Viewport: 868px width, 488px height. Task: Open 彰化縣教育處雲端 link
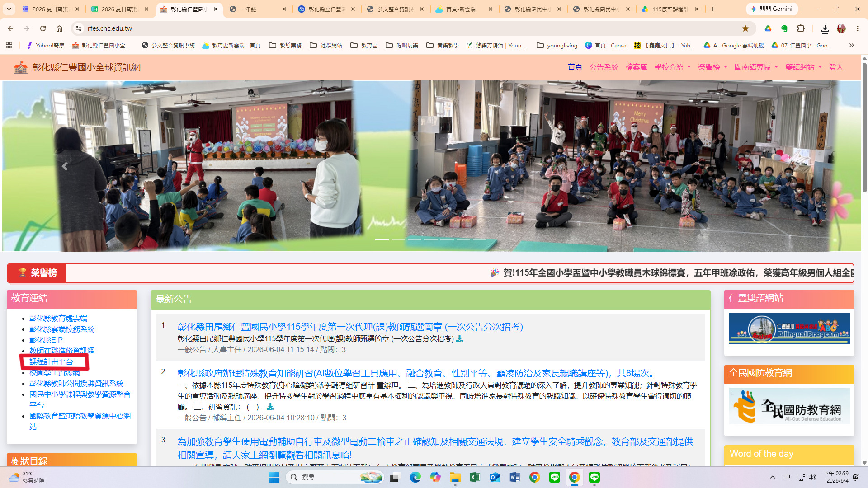click(58, 319)
